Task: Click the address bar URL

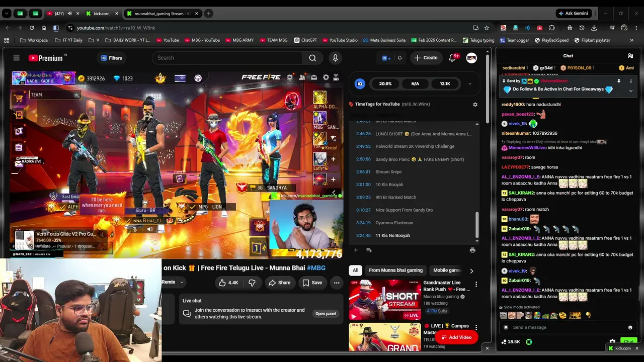Action: pyautogui.click(x=116, y=28)
